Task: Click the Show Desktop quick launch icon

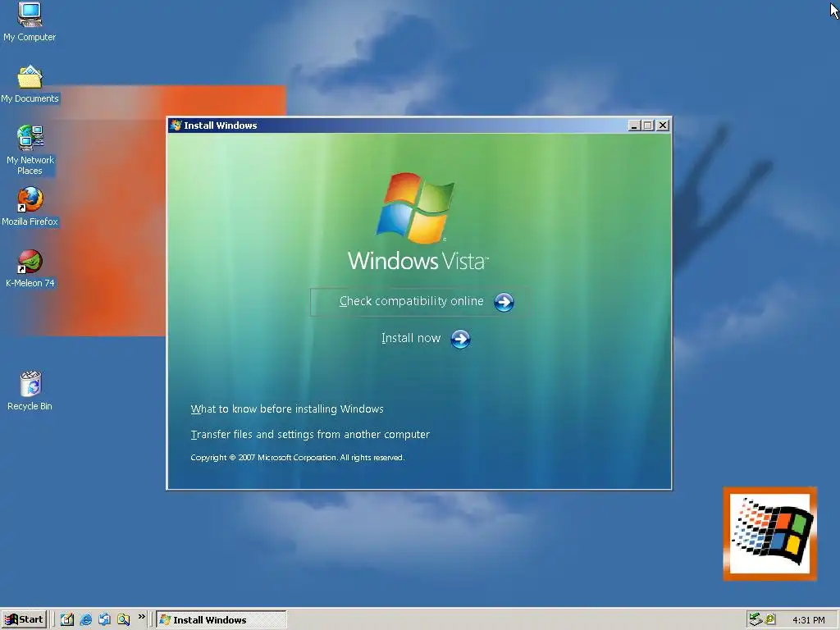Action: (x=104, y=620)
